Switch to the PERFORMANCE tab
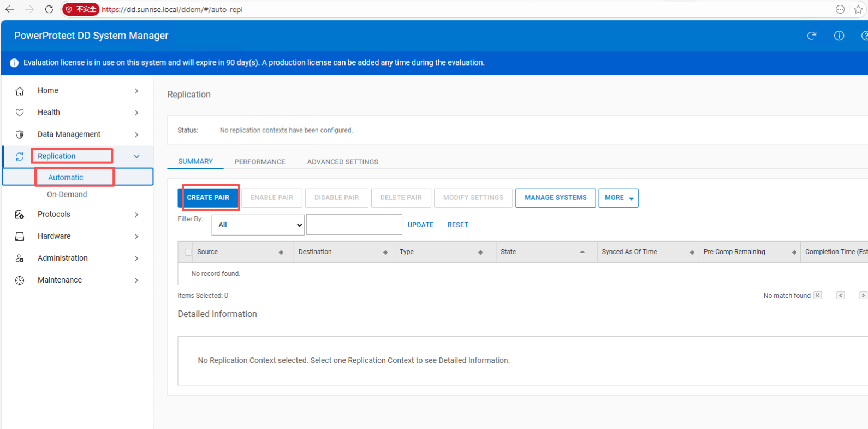 coord(260,162)
